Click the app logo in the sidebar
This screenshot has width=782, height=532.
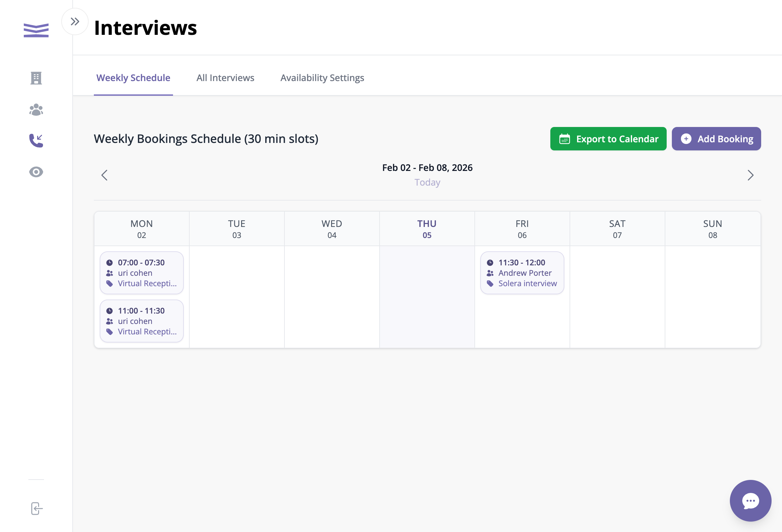click(36, 30)
